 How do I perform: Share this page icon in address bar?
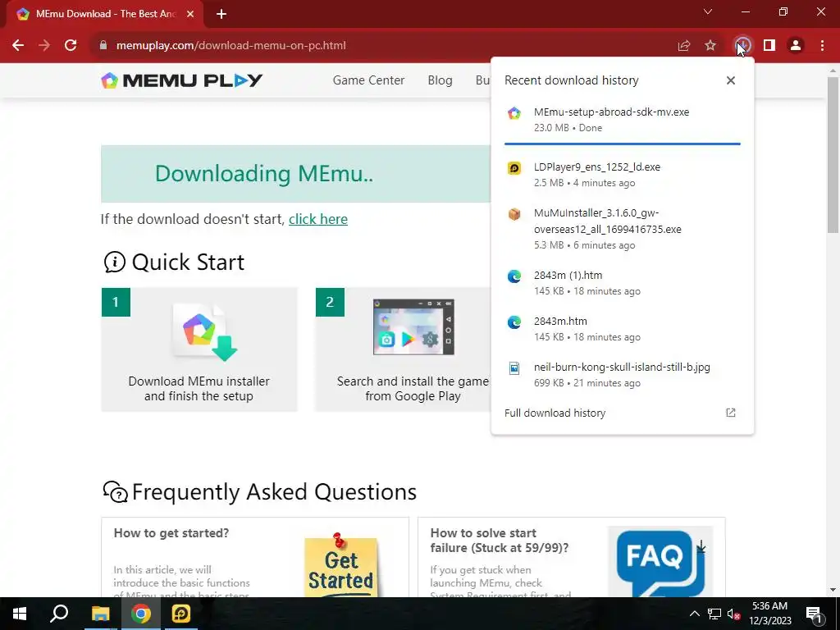tap(684, 46)
